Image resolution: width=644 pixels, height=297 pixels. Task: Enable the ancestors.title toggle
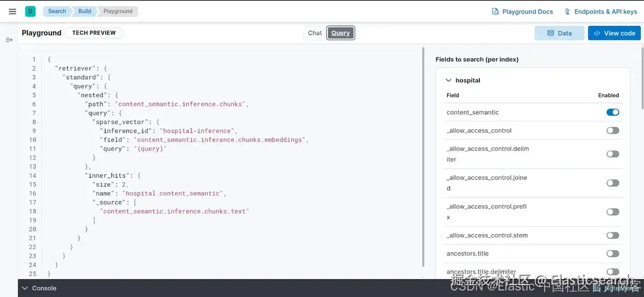pos(613,253)
